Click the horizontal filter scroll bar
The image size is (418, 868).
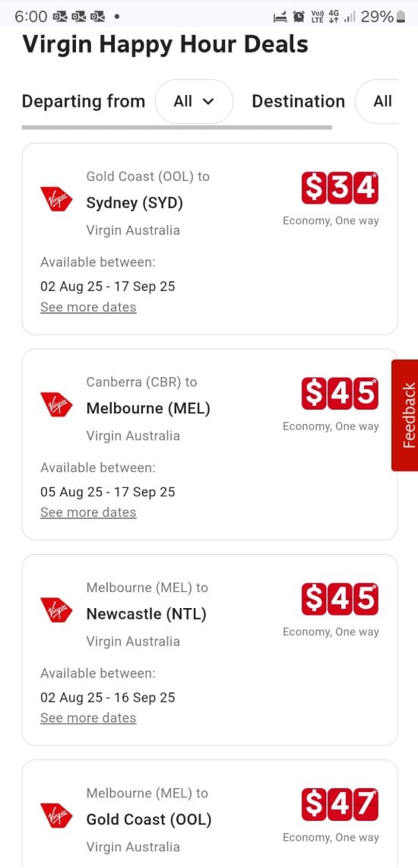pyautogui.click(x=176, y=128)
